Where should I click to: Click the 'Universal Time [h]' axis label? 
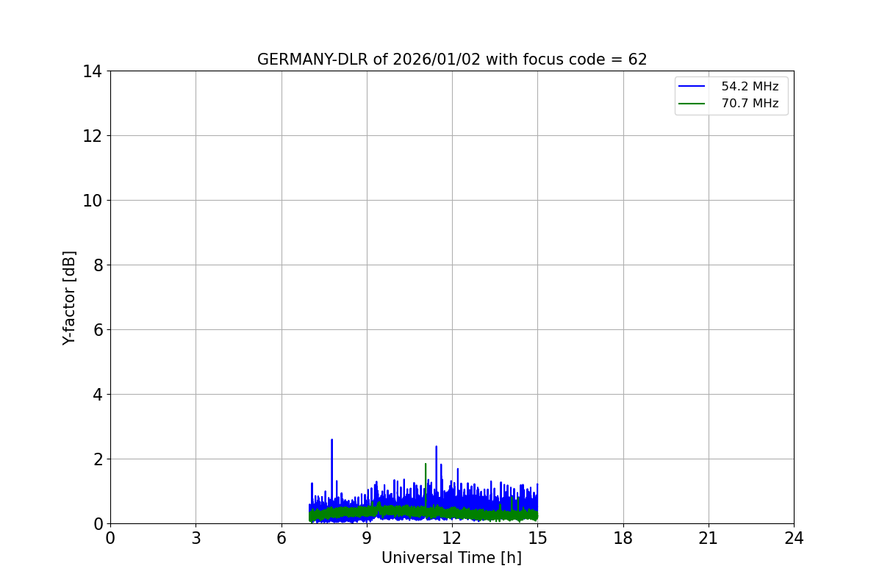[x=451, y=558]
